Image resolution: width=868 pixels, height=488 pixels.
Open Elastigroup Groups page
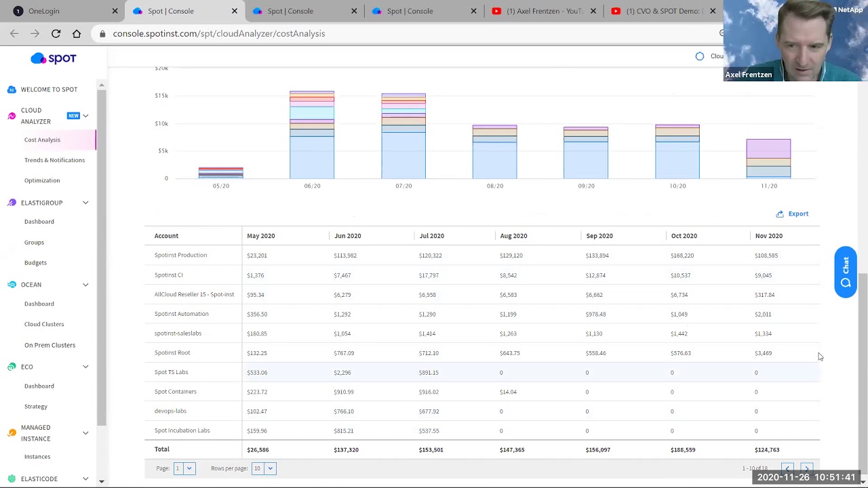[34, 242]
